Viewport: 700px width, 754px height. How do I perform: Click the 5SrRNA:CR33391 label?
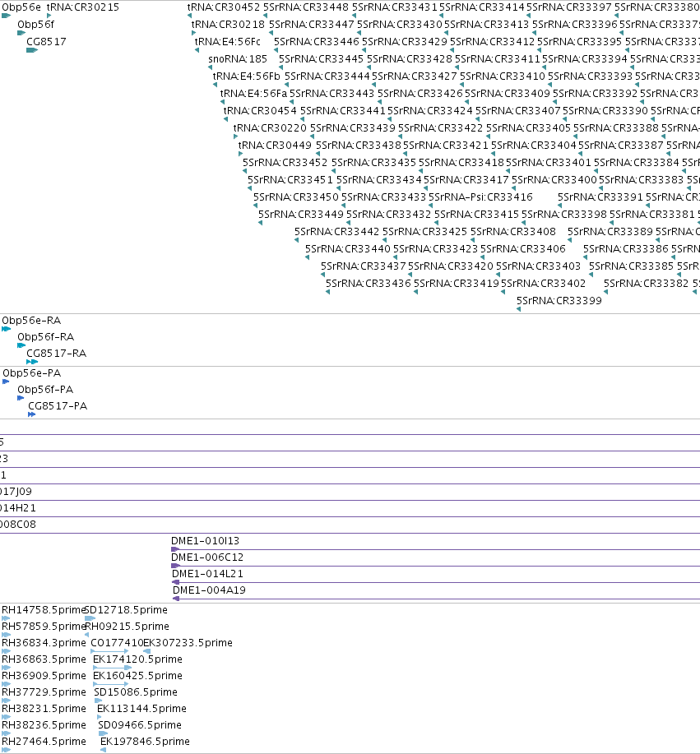point(600,197)
